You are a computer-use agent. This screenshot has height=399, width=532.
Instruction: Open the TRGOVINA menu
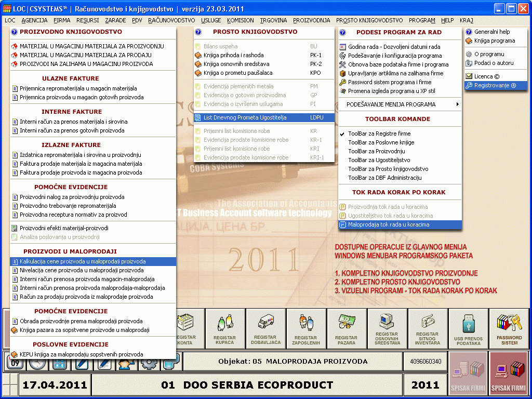pos(273,20)
